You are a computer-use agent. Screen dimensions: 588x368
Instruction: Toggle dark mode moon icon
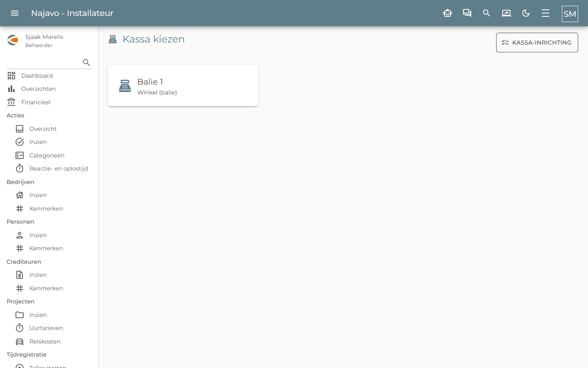[526, 13]
